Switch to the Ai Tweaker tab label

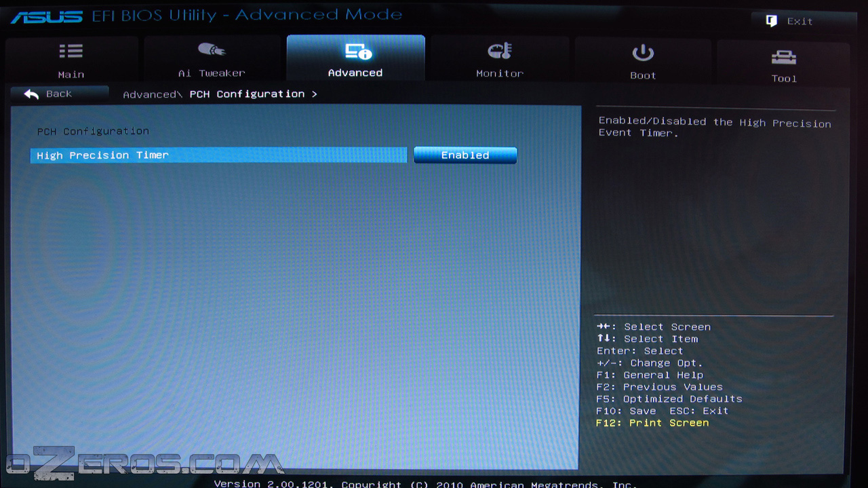[x=212, y=73]
